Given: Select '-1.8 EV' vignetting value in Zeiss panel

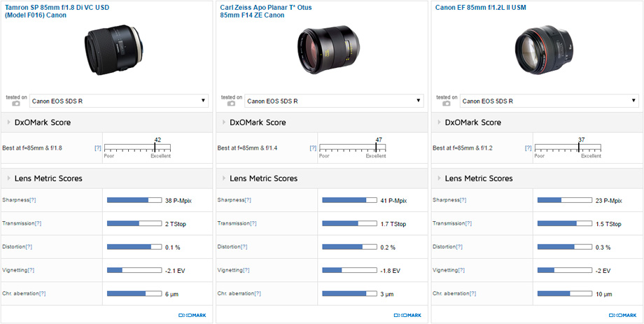Looking at the screenshot, I should tap(390, 271).
